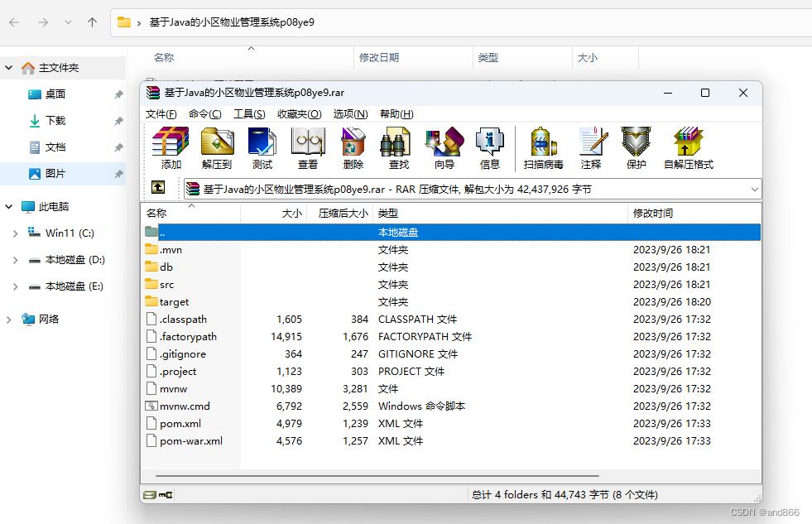Select the .gitignore file
Viewport: 812px width, 524px height.
tap(451, 354)
